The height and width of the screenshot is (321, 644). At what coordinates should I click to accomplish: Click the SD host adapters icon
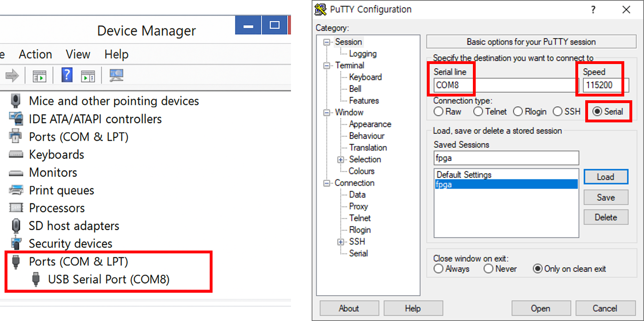point(16,225)
